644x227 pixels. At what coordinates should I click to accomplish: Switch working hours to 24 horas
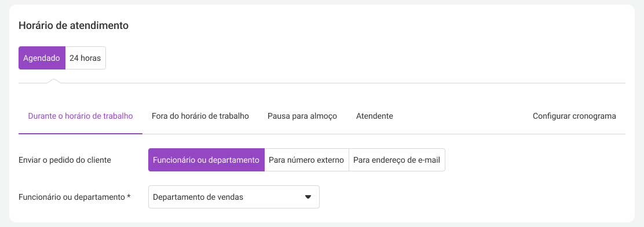86,58
